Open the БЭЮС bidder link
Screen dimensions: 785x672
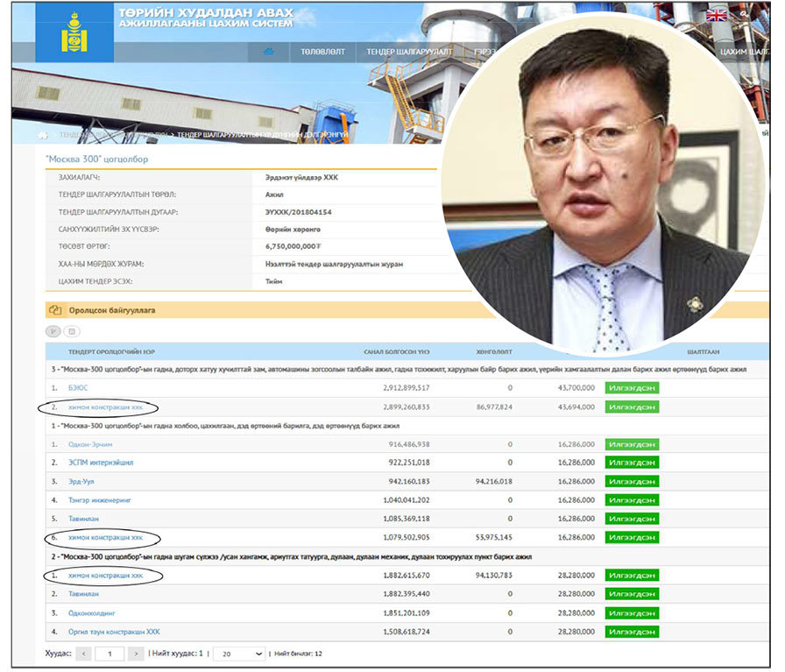click(x=78, y=387)
